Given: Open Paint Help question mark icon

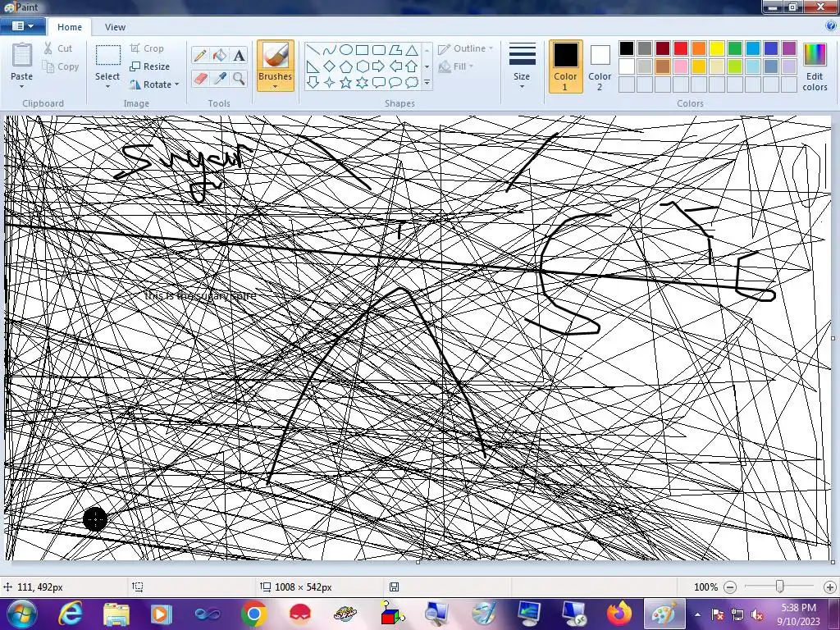Looking at the screenshot, I should [x=832, y=25].
